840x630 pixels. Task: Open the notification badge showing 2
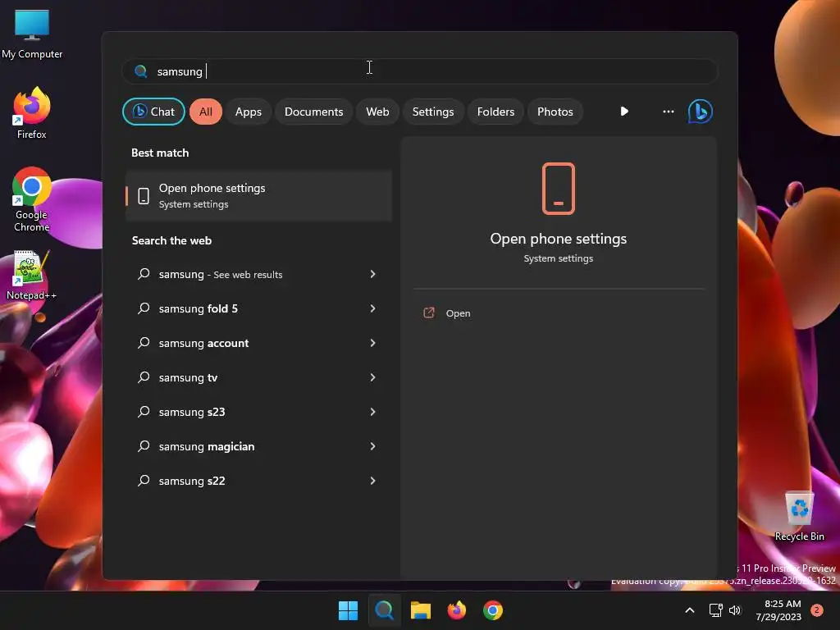pyautogui.click(x=817, y=609)
